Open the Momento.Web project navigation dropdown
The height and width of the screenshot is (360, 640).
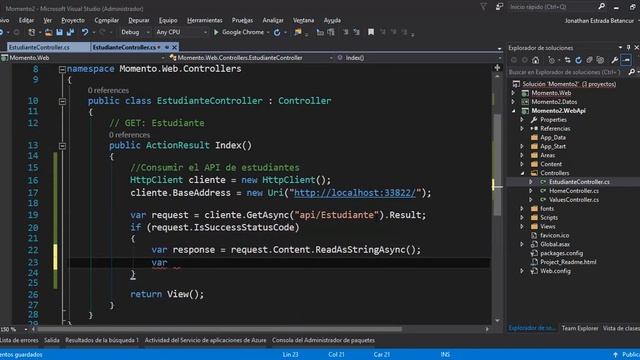163,58
